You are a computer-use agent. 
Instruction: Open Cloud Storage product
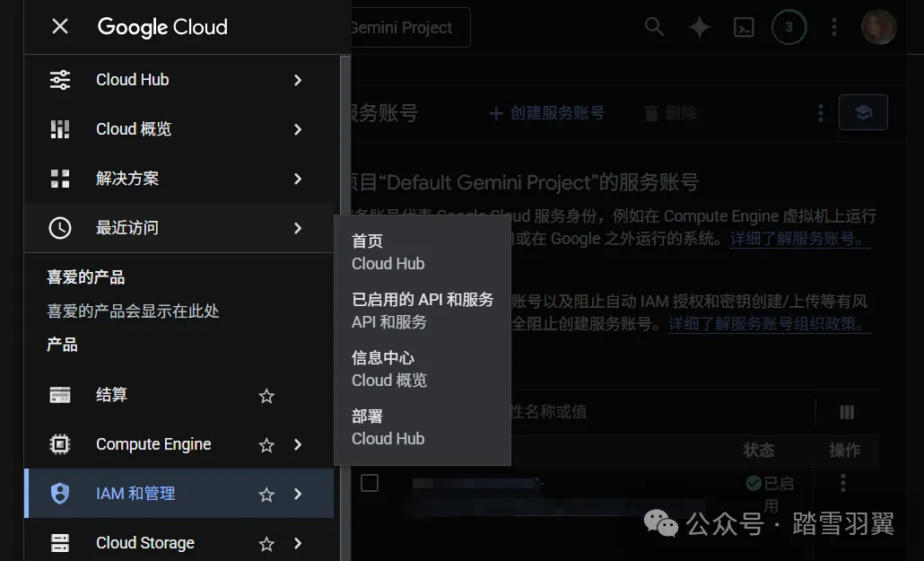pyautogui.click(x=179, y=543)
